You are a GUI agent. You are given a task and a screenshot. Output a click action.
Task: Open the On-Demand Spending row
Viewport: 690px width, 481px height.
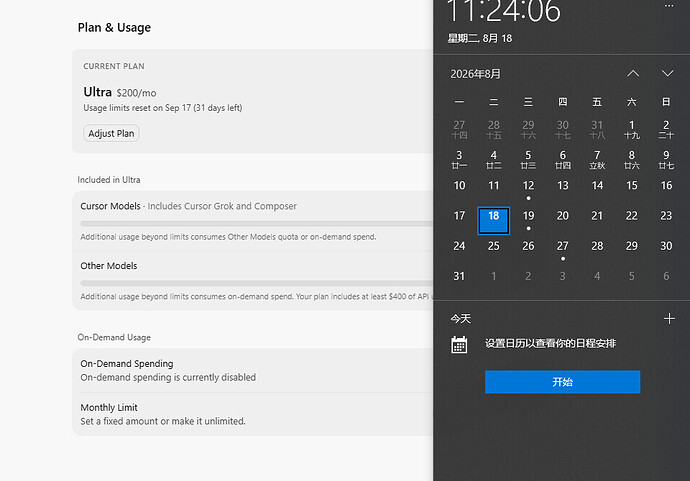(253, 371)
